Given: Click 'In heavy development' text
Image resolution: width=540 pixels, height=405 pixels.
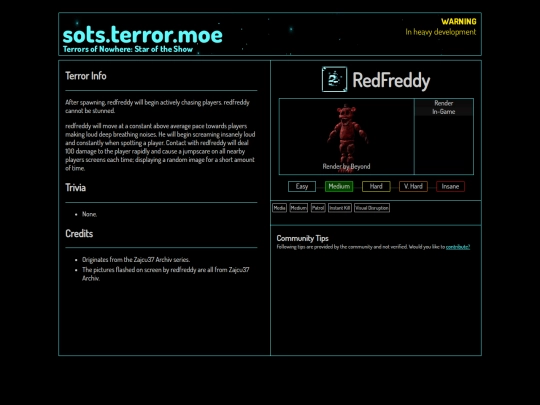Looking at the screenshot, I should pyautogui.click(x=441, y=32).
